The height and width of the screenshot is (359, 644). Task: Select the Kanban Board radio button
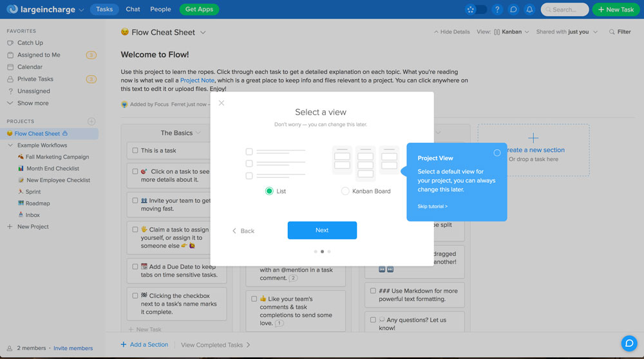pyautogui.click(x=345, y=191)
